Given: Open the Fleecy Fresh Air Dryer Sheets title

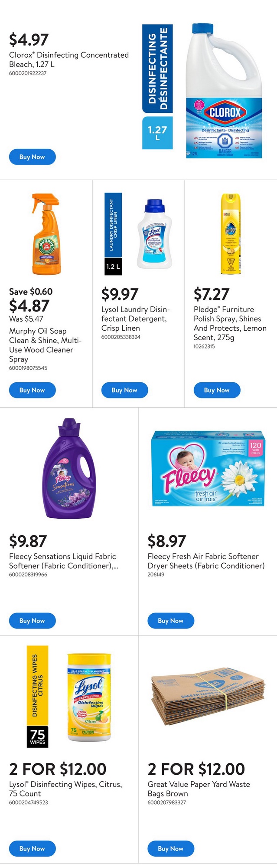Looking at the screenshot, I should pos(206,561).
